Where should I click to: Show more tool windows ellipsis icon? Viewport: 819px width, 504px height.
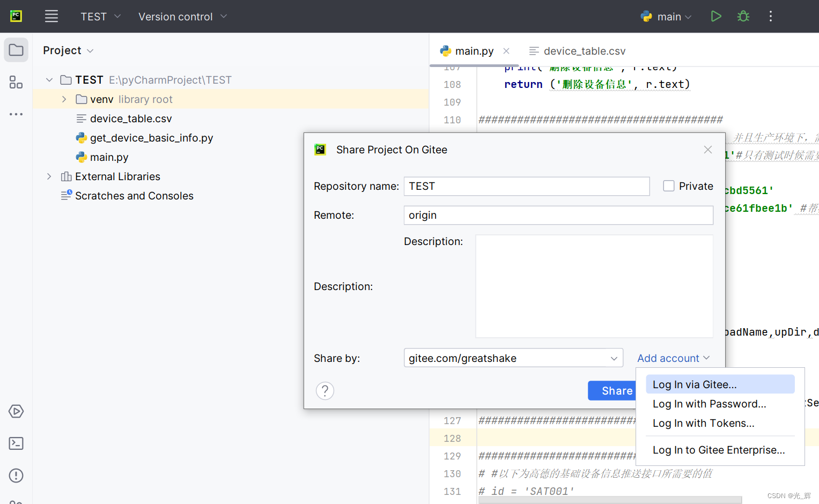pos(16,114)
